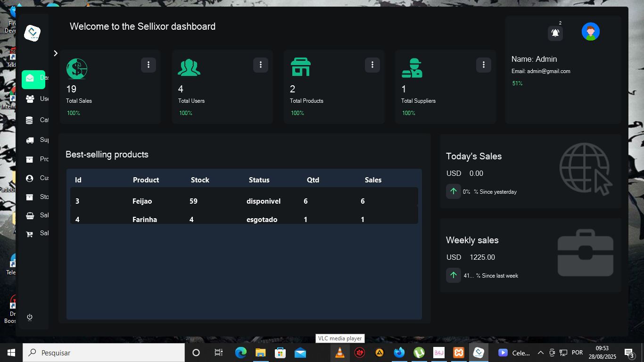Expand the sidebar with the chevron

click(56, 53)
